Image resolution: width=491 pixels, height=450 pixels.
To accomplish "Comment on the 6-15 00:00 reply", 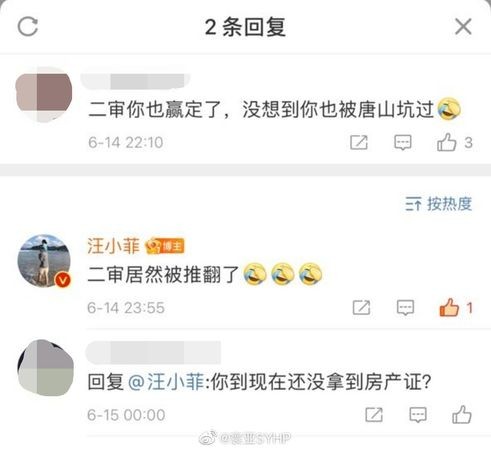I will pos(418,415).
